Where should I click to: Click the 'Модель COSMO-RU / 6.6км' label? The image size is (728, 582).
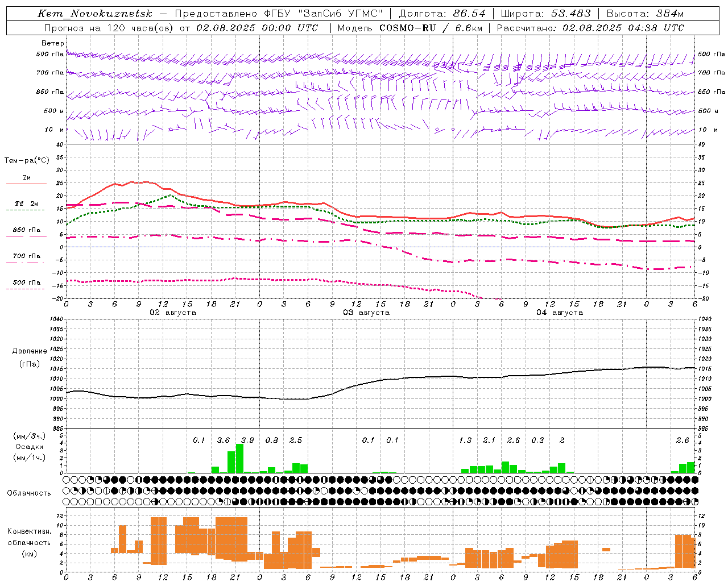point(409,28)
